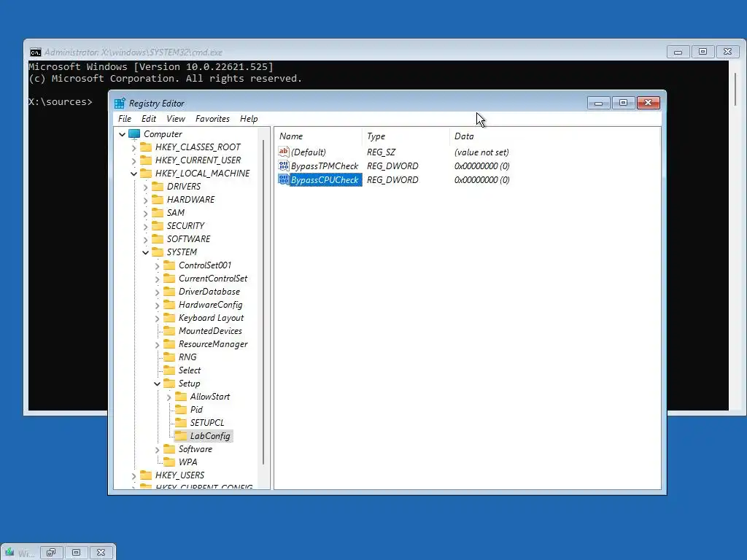Click the ResourceManager folder icon
Image resolution: width=747 pixels, height=560 pixels.
tap(169, 344)
